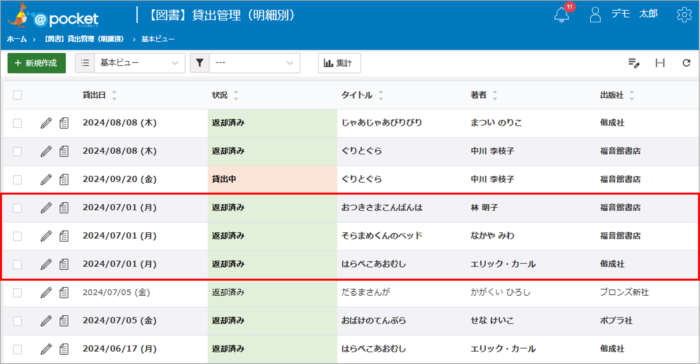Edit the おつきさまこんばんは record with pencil
The image size is (700, 364).
point(46,208)
